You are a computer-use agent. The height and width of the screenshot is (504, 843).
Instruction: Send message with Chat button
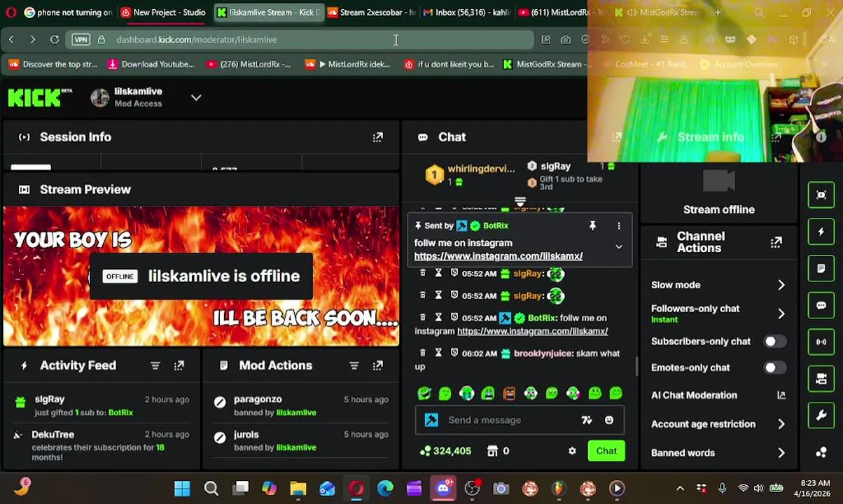606,451
